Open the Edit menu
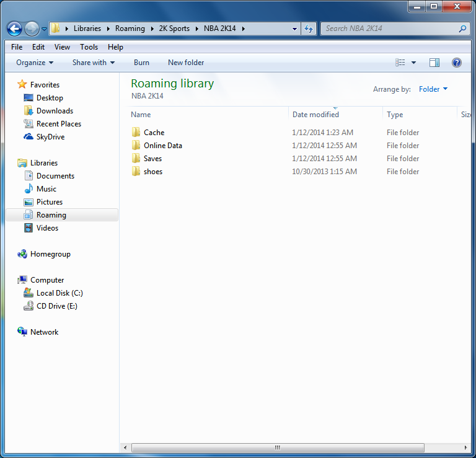 (x=38, y=47)
